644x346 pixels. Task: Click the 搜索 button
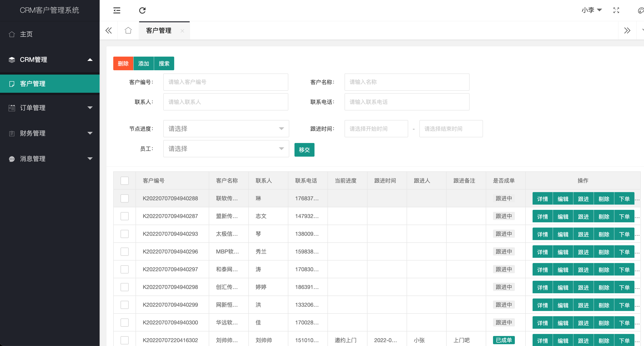(x=164, y=63)
